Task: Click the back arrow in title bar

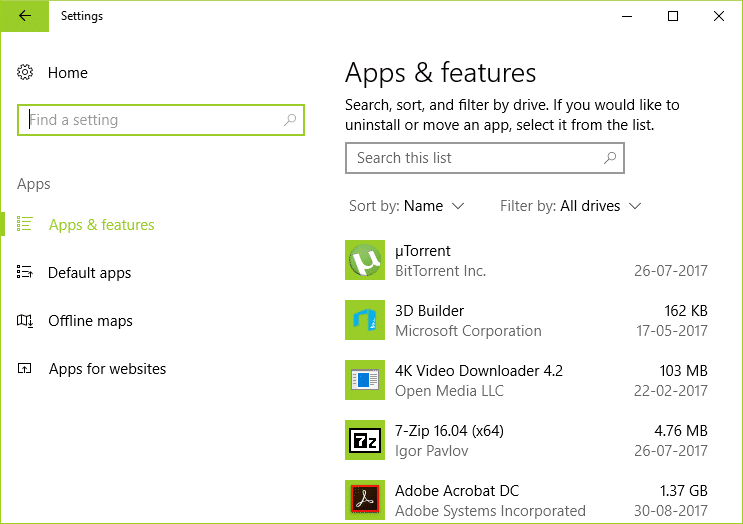Action: [24, 16]
